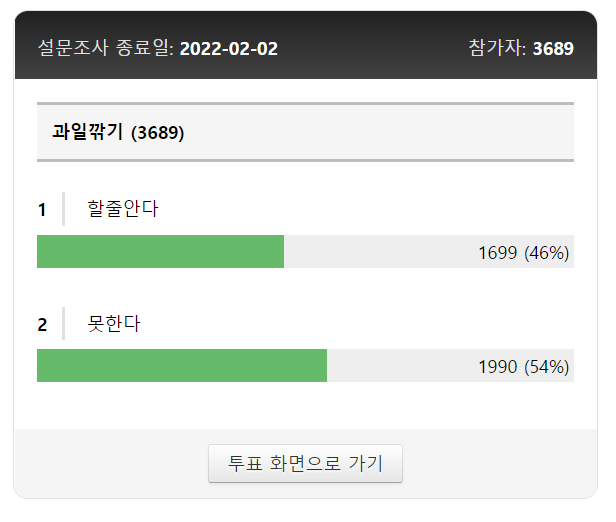Click the green bar for 못한다
This screenshot has width=616, height=522.
182,366
